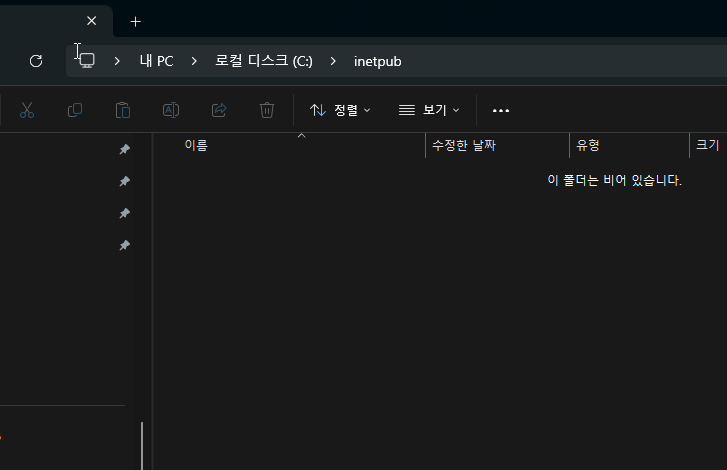Open the three-dots more options menu

pos(501,110)
